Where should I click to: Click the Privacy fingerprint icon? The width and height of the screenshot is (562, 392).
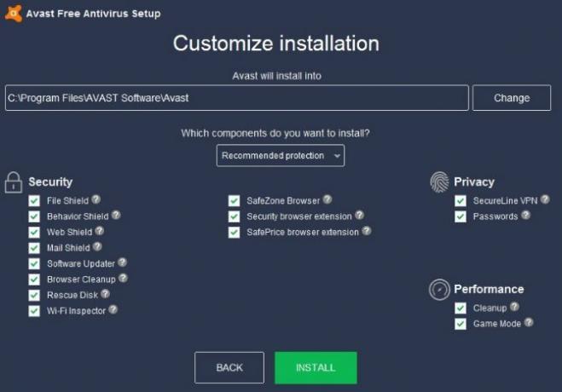pyautogui.click(x=439, y=182)
